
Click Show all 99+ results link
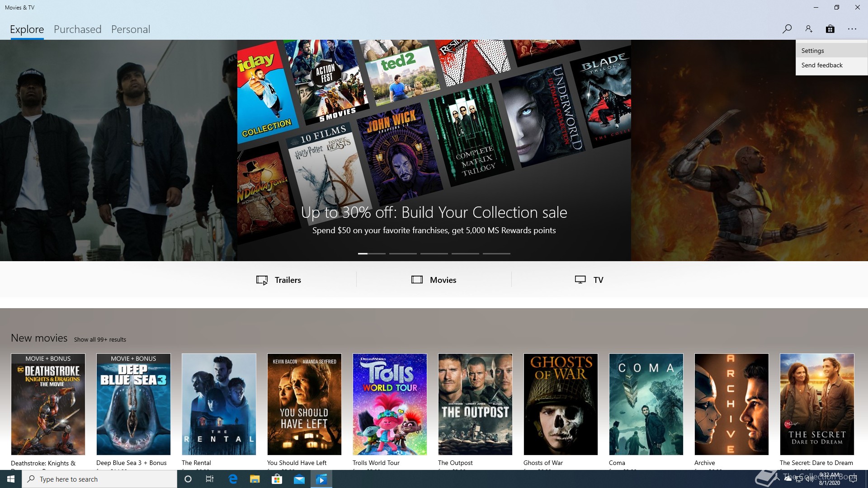[100, 339]
